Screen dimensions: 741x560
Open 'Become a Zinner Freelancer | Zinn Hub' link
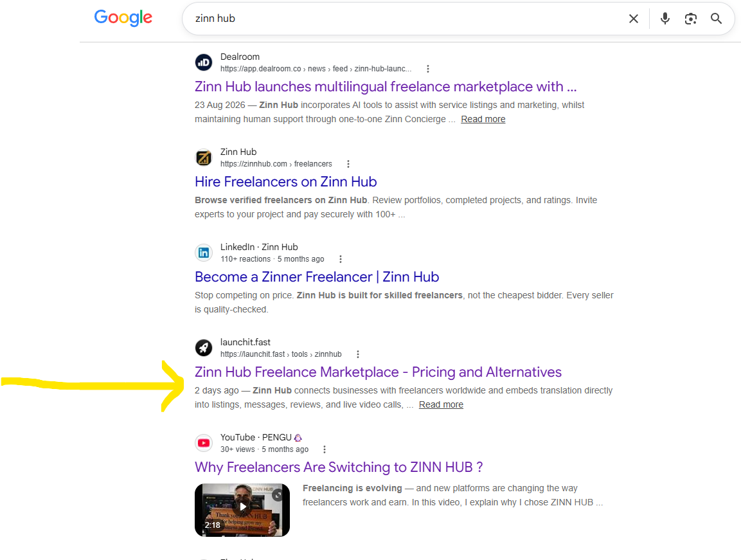coord(317,276)
